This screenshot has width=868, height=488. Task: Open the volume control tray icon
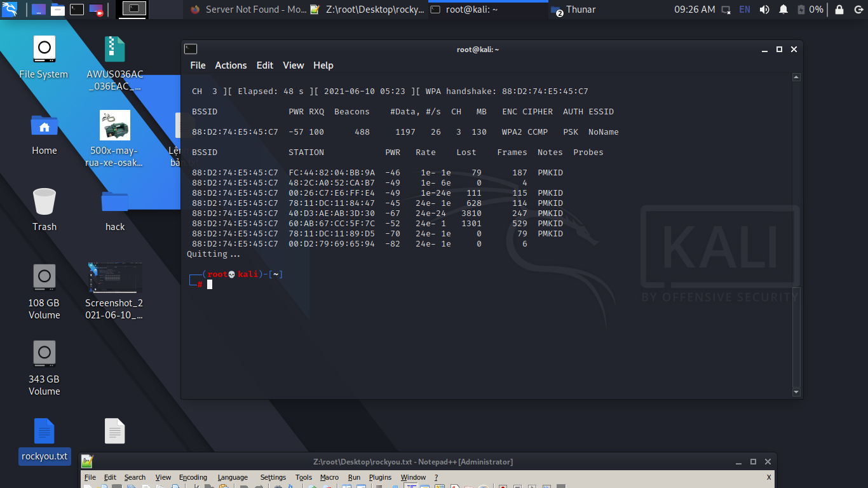[x=764, y=10]
